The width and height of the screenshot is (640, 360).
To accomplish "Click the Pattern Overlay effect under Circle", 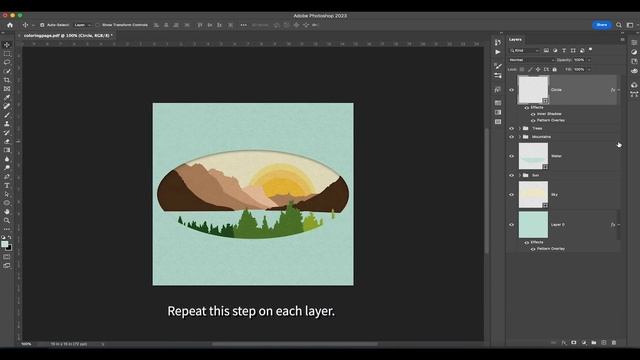I will pos(551,120).
